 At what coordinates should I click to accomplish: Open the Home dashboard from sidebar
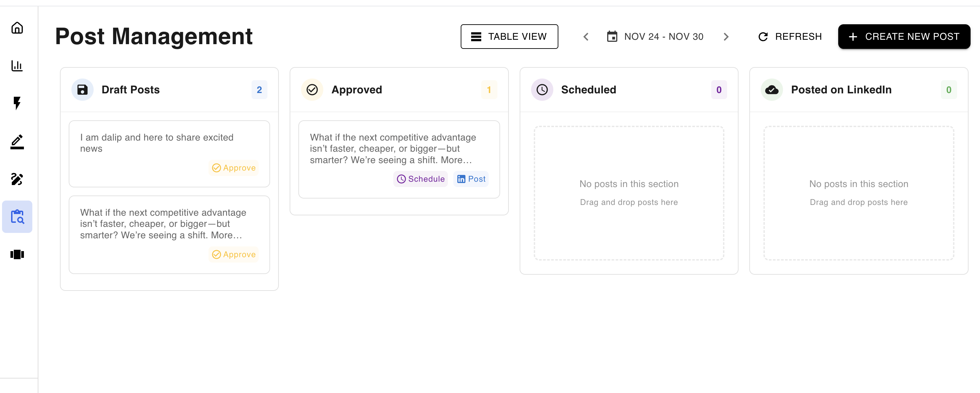pyautogui.click(x=17, y=28)
